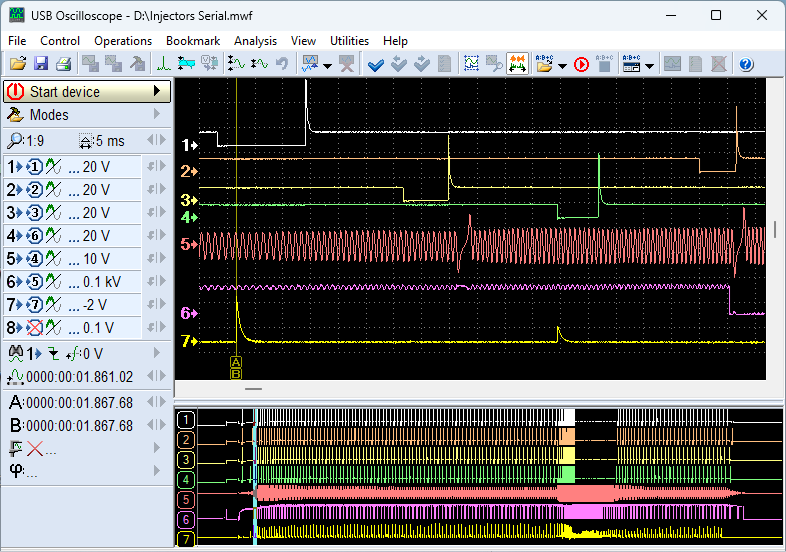Click channel 8 range value 0.1 V
Viewport: 786px width, 552px height.
[98, 328]
